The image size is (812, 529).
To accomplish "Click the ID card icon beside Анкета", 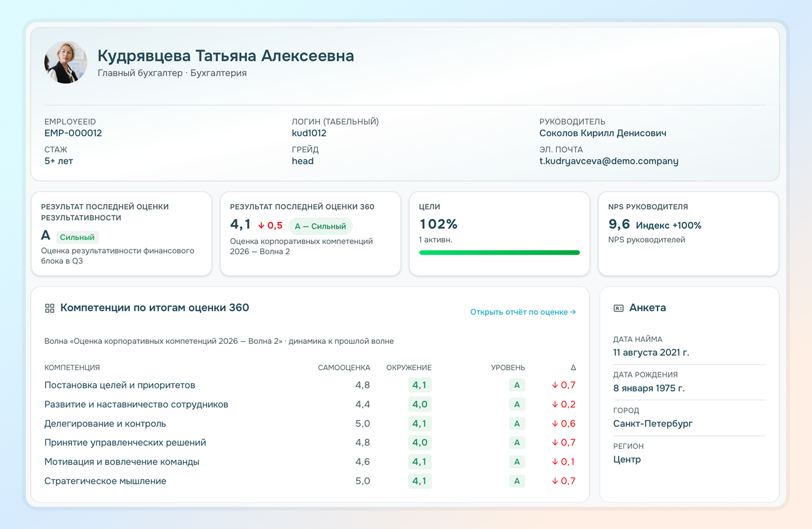I will click(x=619, y=308).
